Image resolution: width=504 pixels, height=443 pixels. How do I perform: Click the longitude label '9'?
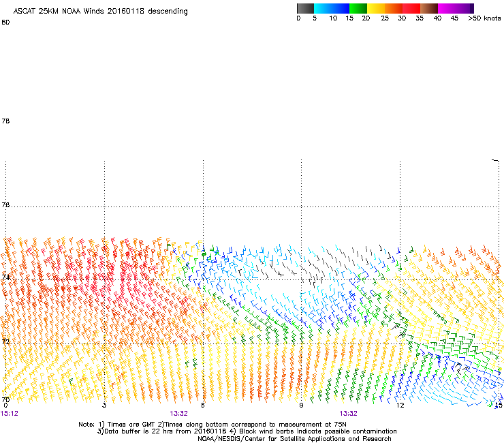point(301,405)
